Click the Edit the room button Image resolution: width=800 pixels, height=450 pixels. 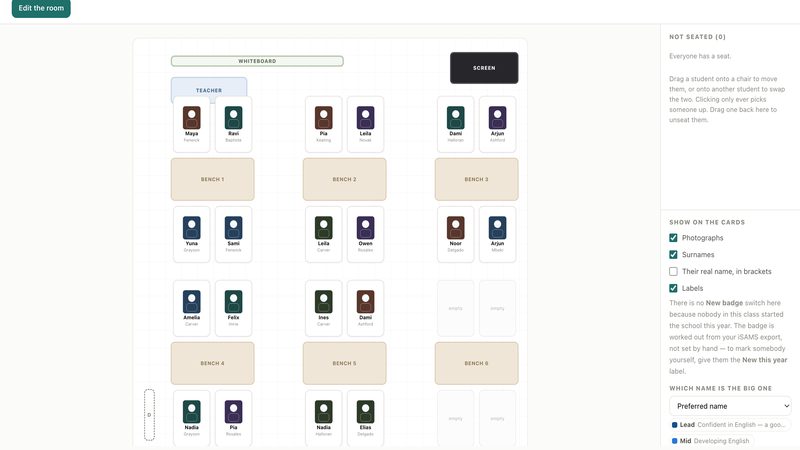(41, 8)
